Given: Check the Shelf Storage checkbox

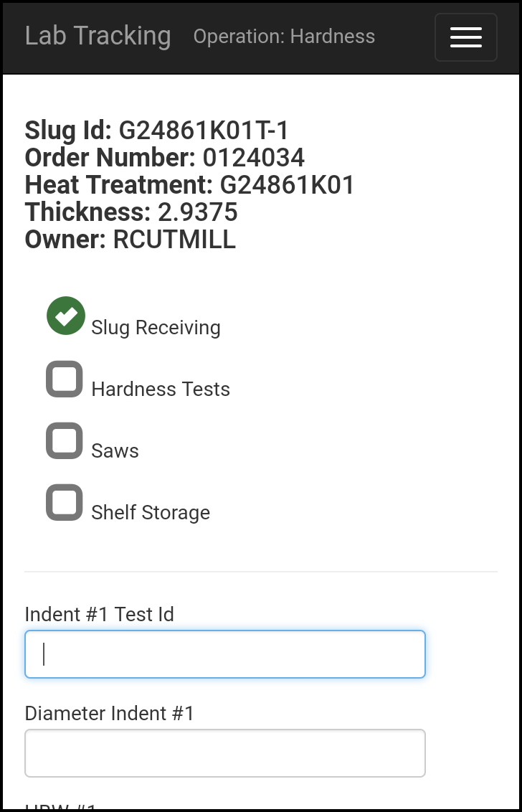Looking at the screenshot, I should 64,502.
